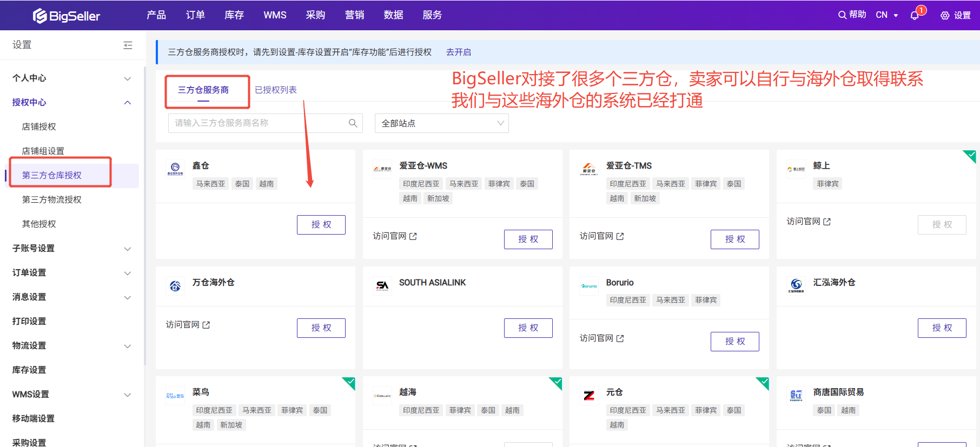Click external link icon for 爱亚仓-WMS 访问官网
The width and height of the screenshot is (980, 447).
pos(413,236)
